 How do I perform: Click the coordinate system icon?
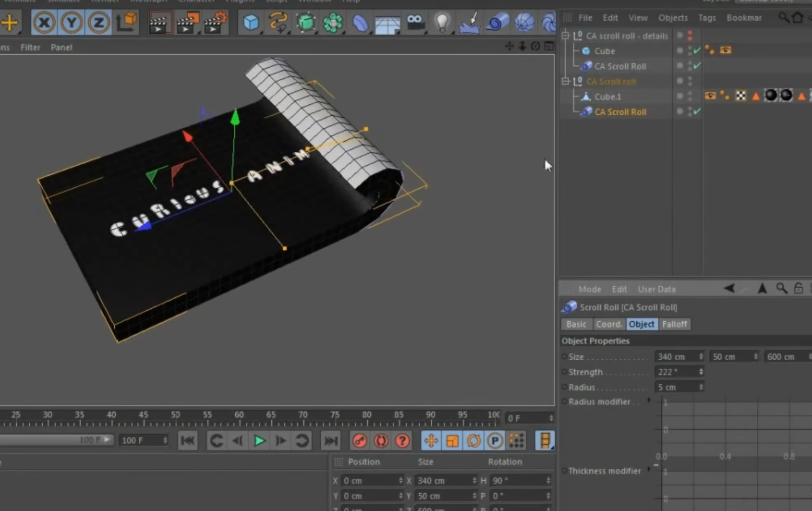tap(127, 23)
